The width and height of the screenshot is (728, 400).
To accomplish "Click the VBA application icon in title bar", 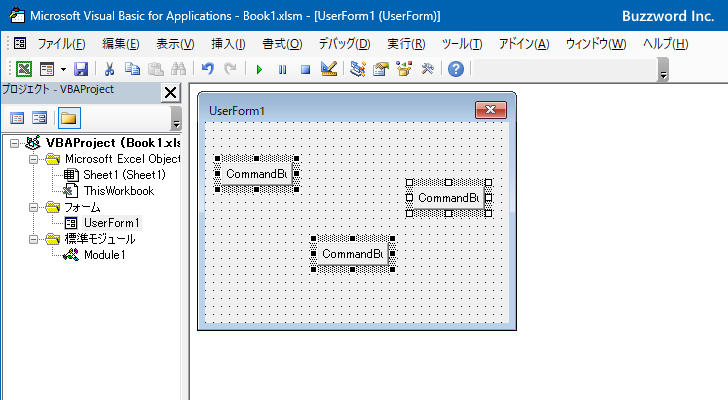I will pos(17,15).
